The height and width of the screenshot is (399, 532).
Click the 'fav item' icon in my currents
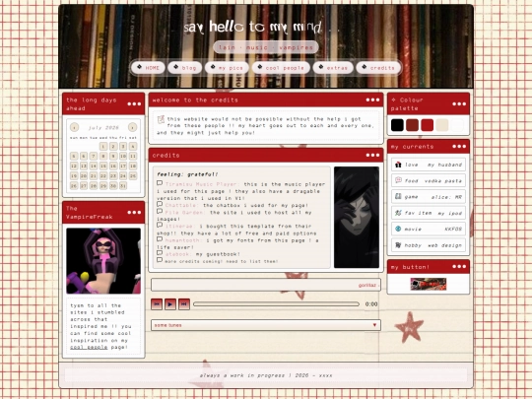[398, 213]
